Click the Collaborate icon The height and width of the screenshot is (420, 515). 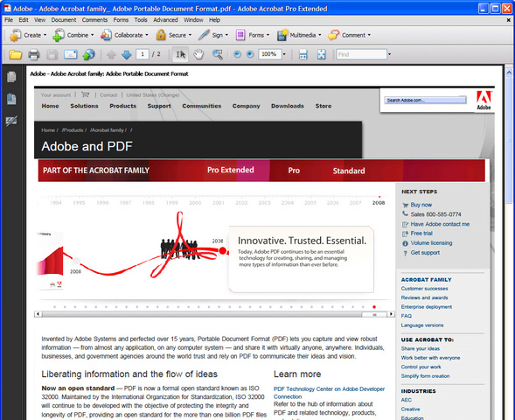coord(106,35)
